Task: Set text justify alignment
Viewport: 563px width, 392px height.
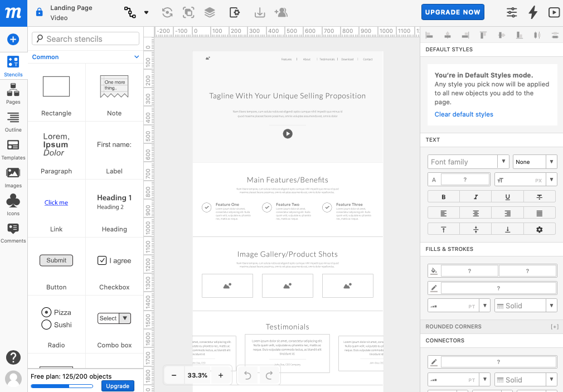Action: [539, 214]
